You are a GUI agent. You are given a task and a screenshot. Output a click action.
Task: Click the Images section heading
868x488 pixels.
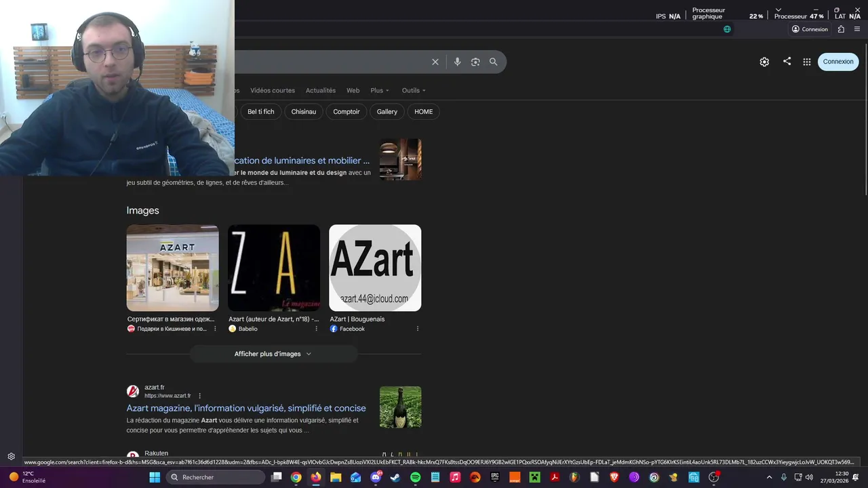(142, 211)
